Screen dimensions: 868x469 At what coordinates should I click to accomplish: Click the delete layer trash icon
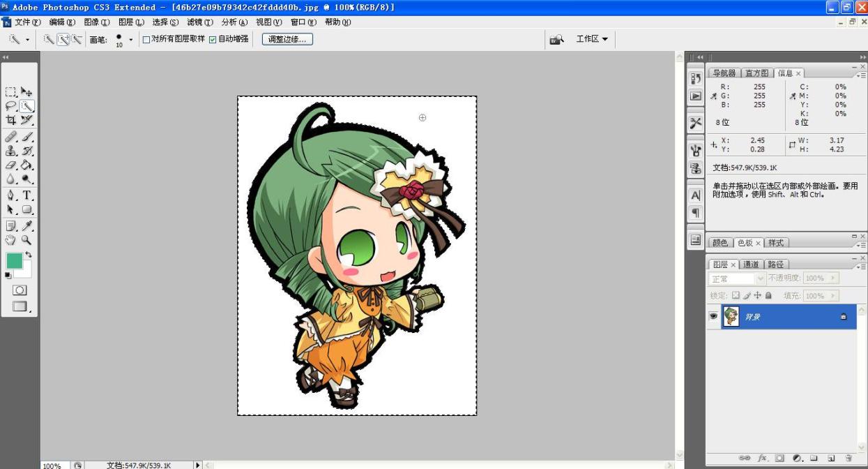pyautogui.click(x=848, y=458)
